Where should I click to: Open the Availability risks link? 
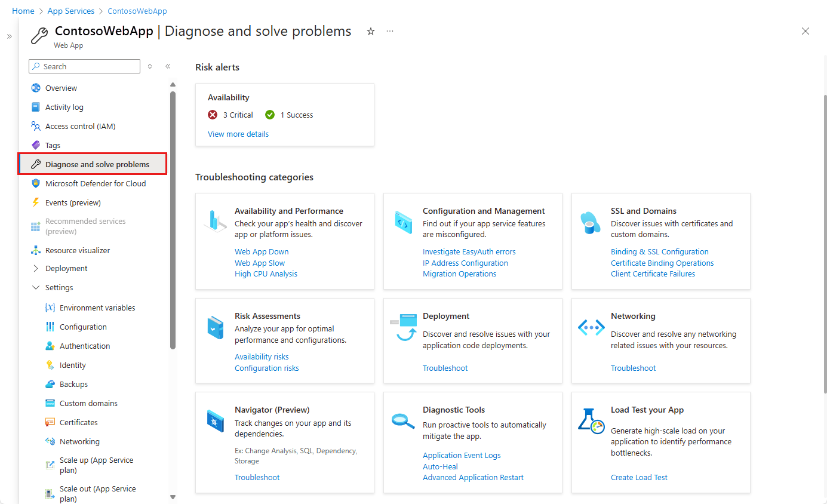[262, 357]
